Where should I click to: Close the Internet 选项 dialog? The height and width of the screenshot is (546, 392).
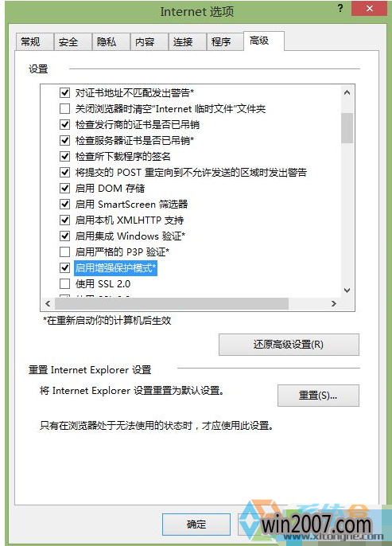pos(369,8)
